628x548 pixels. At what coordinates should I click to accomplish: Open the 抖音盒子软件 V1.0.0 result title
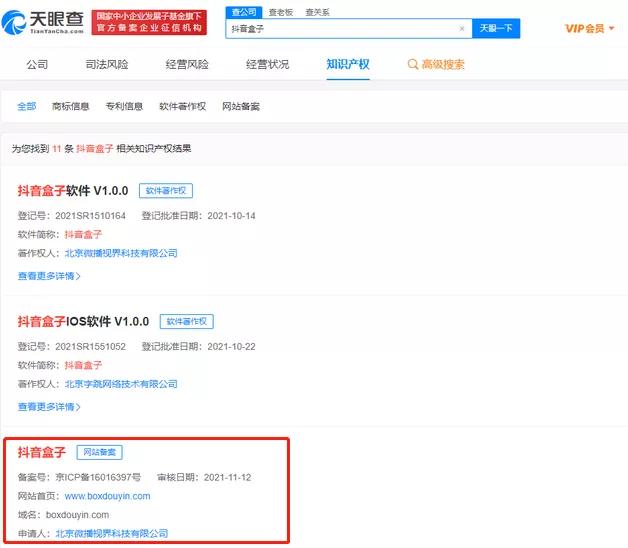(73, 191)
